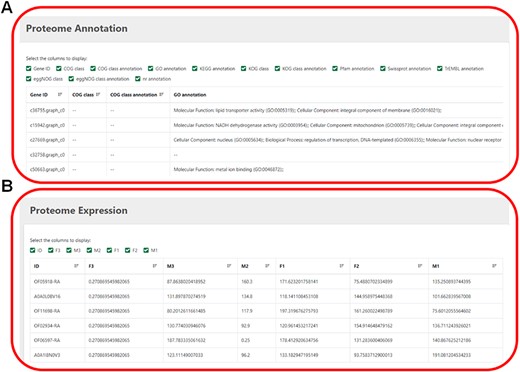Click the GO annotation column header
The height and width of the screenshot is (372, 520).
tap(190, 95)
